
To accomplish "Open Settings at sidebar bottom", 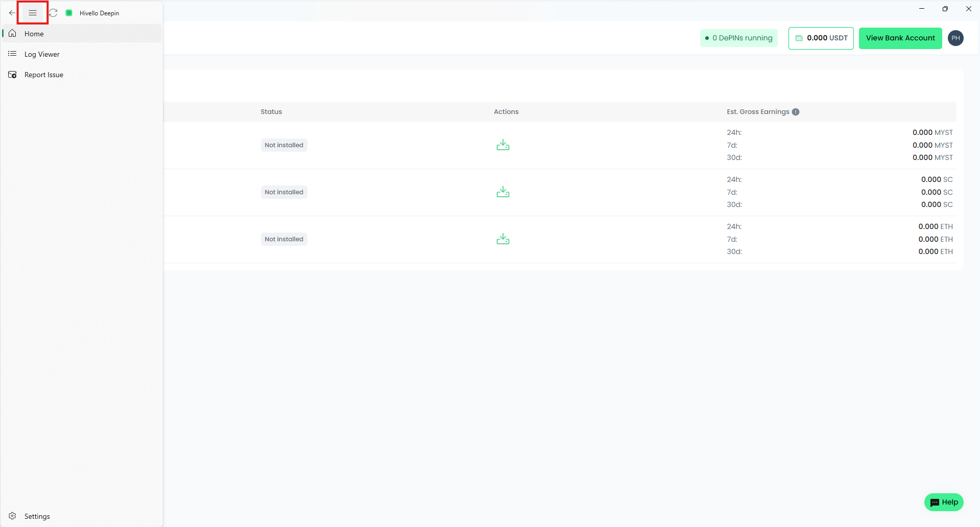I will (x=37, y=516).
